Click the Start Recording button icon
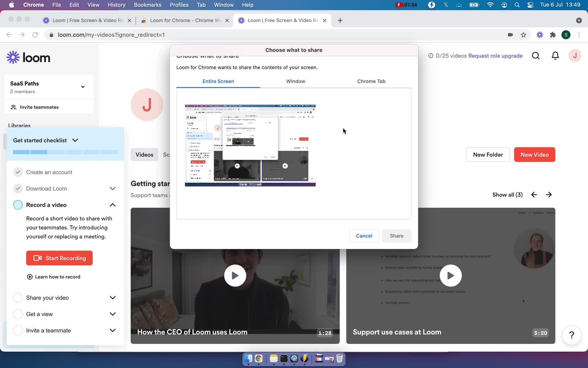 (38, 258)
